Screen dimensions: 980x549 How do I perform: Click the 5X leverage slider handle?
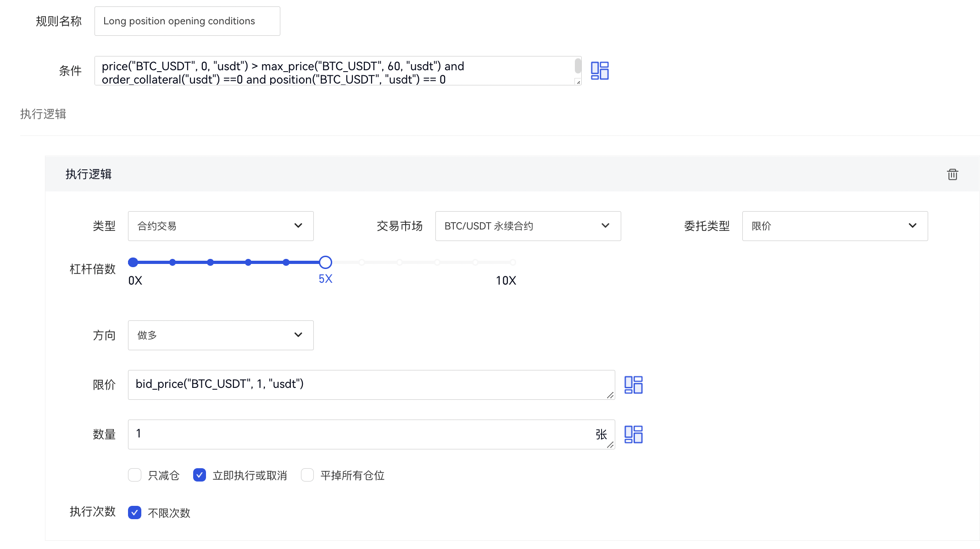[325, 262]
